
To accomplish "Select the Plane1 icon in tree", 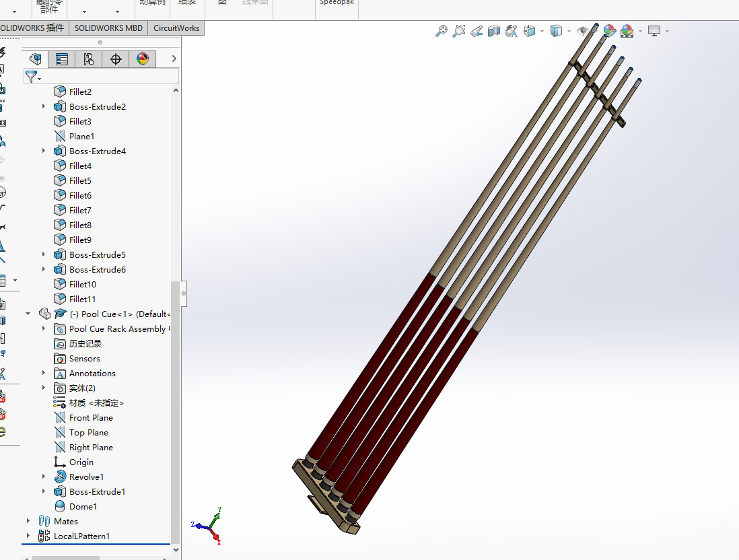I will coord(60,136).
